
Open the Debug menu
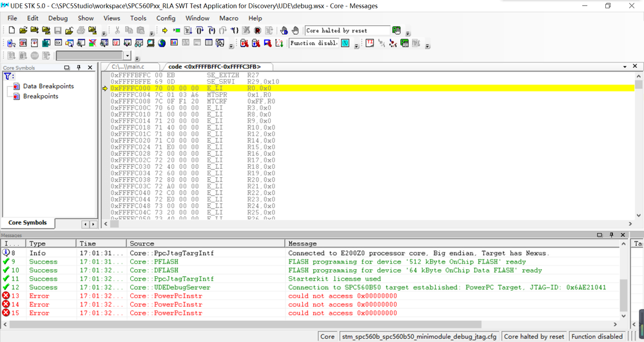tap(58, 18)
